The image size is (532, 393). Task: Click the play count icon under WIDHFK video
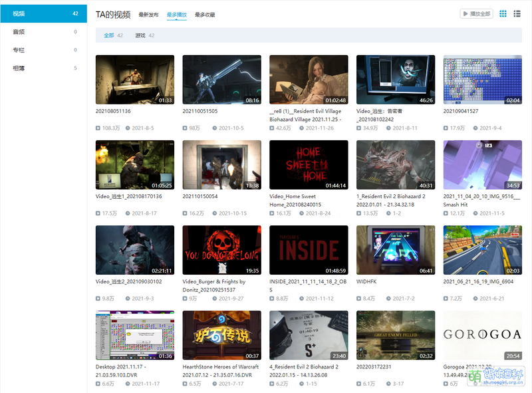pos(359,299)
